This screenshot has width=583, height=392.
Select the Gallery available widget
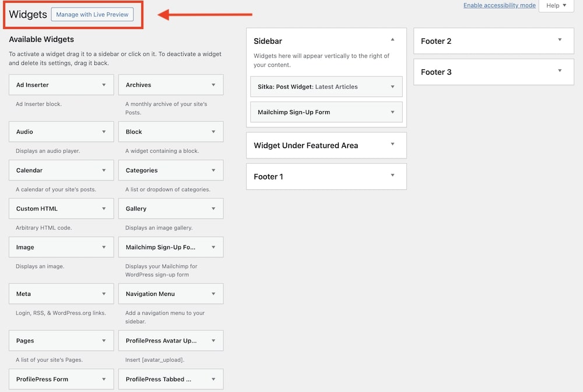[x=136, y=209]
